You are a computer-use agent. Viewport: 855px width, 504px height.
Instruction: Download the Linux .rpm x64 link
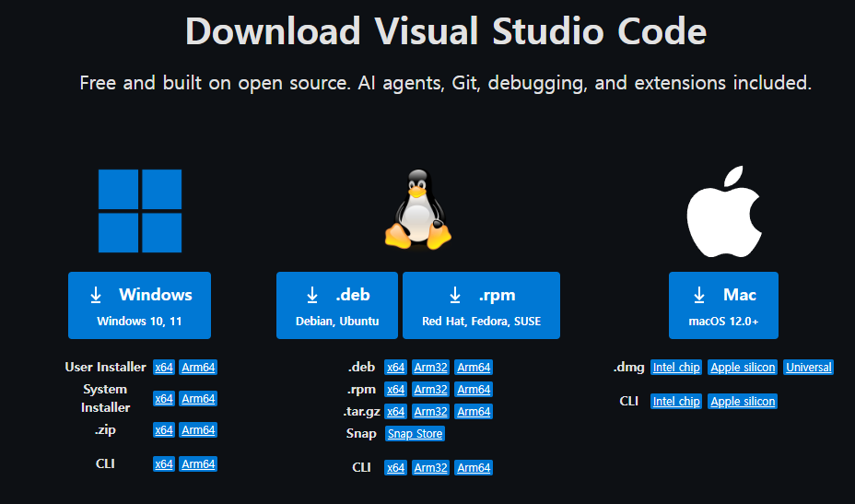(395, 389)
